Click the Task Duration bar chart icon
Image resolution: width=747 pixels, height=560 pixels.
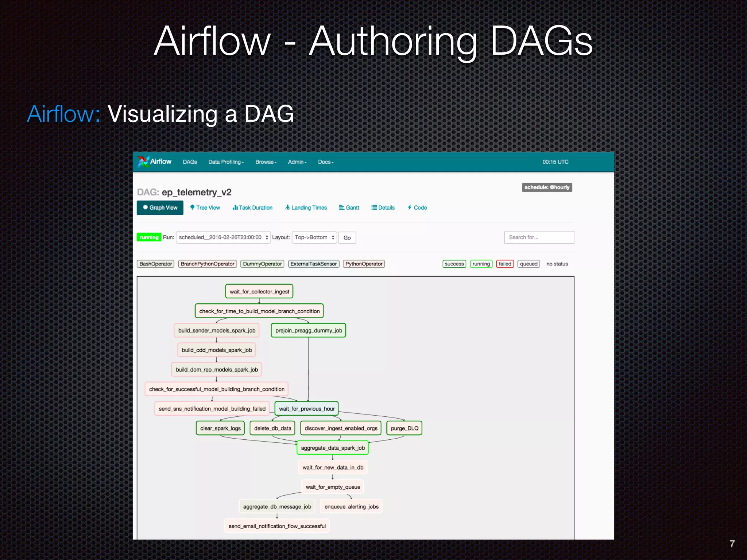pyautogui.click(x=235, y=207)
